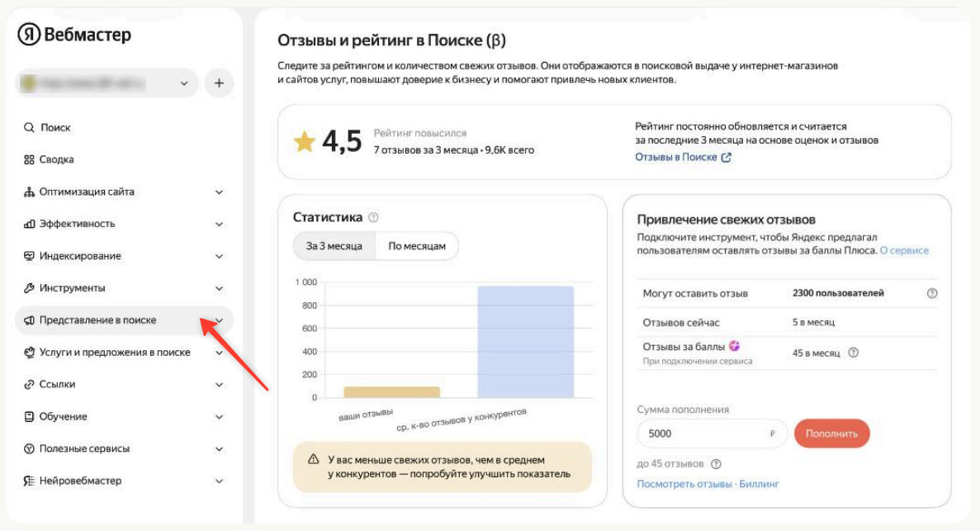Expand the Индексирование section chevron

pos(220,257)
